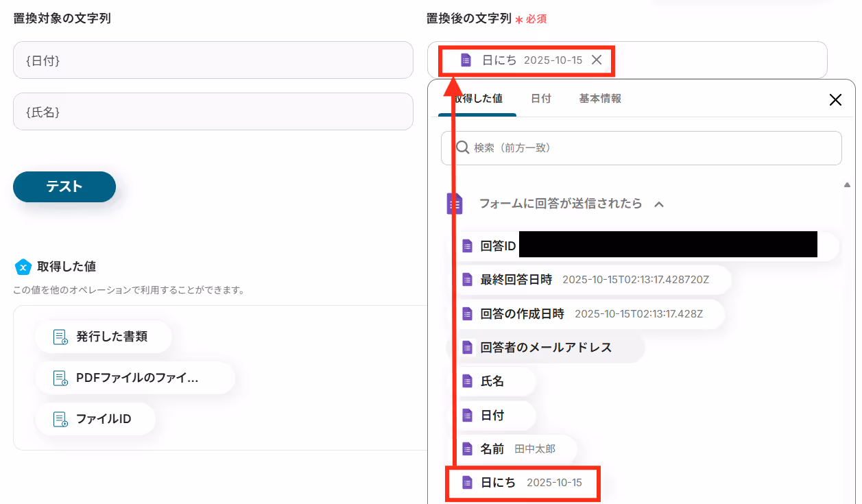The image size is (862, 504).
Task: Click the form icon next to 回答者のメールアドレス
Action: pos(467,348)
